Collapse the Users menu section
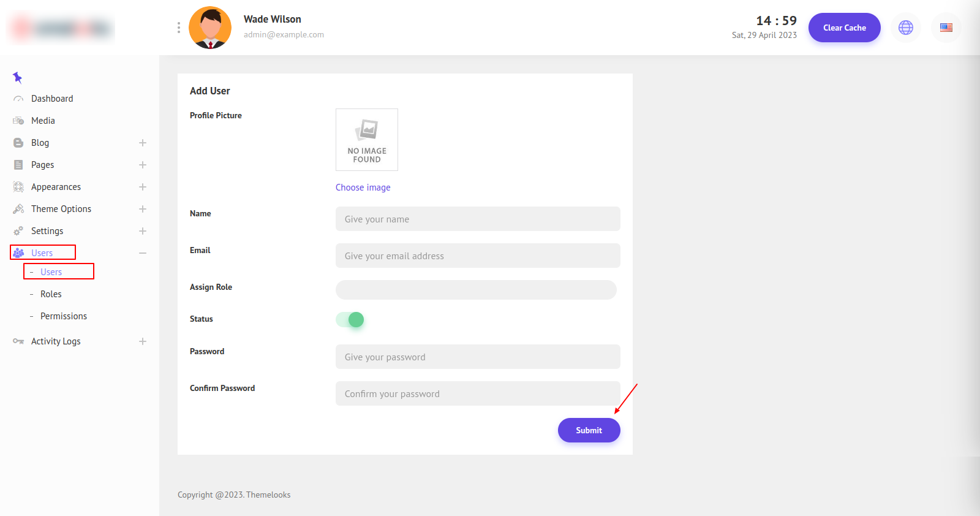The width and height of the screenshot is (980, 516). [x=143, y=253]
